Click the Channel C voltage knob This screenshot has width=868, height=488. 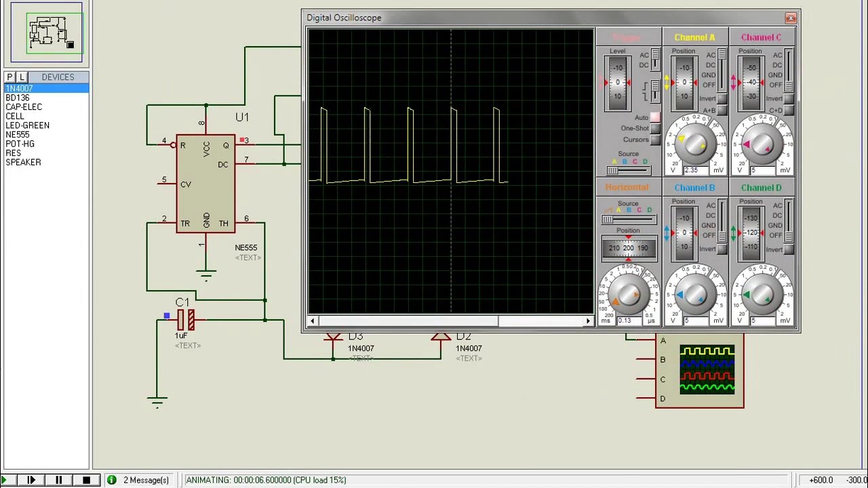[x=761, y=144]
